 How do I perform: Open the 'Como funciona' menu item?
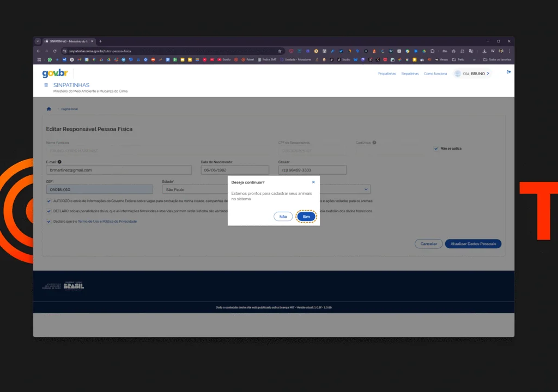(x=435, y=73)
